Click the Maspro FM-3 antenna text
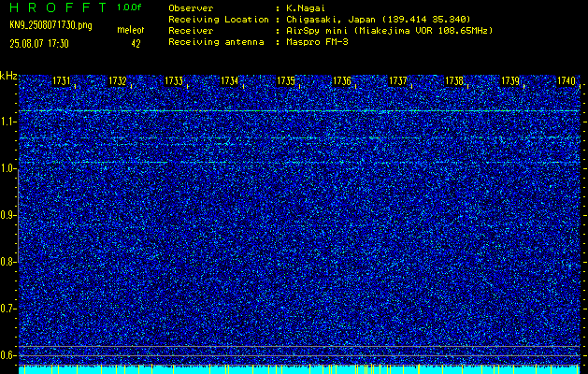Screen dimensions: 588x374 [x=317, y=42]
